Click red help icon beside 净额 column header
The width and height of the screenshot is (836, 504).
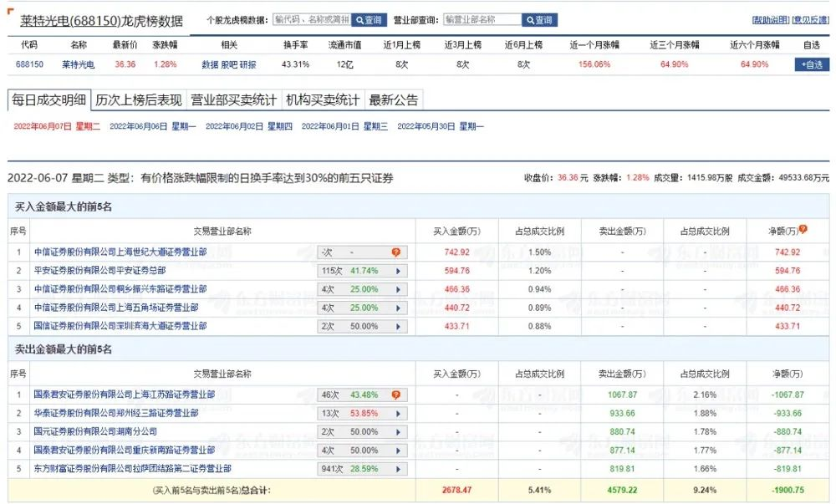pos(802,227)
